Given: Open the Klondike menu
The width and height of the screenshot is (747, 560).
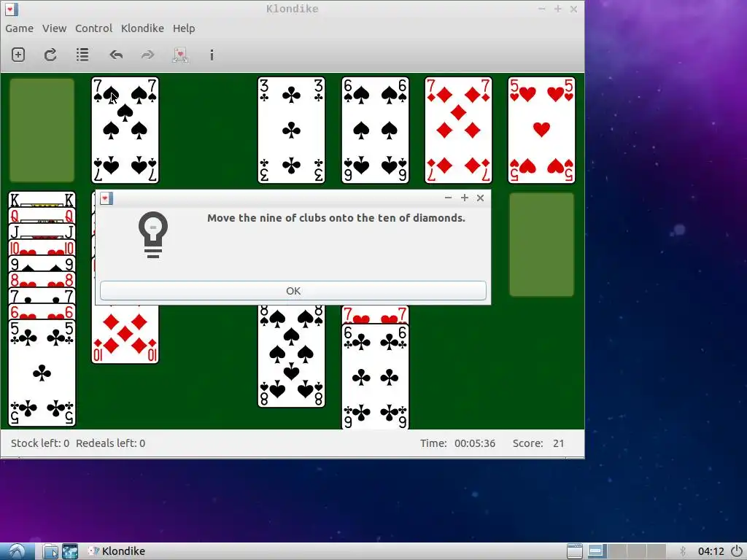Looking at the screenshot, I should [x=142, y=28].
